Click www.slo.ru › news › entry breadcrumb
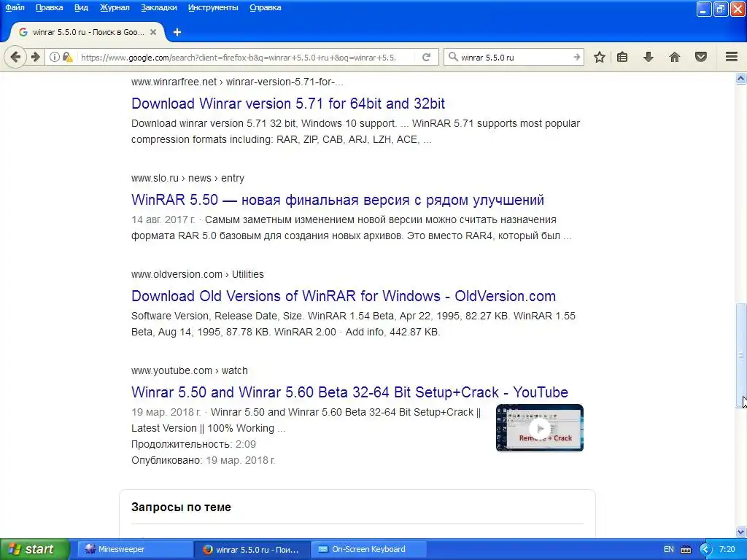Screen dimensions: 747x560 [187, 178]
